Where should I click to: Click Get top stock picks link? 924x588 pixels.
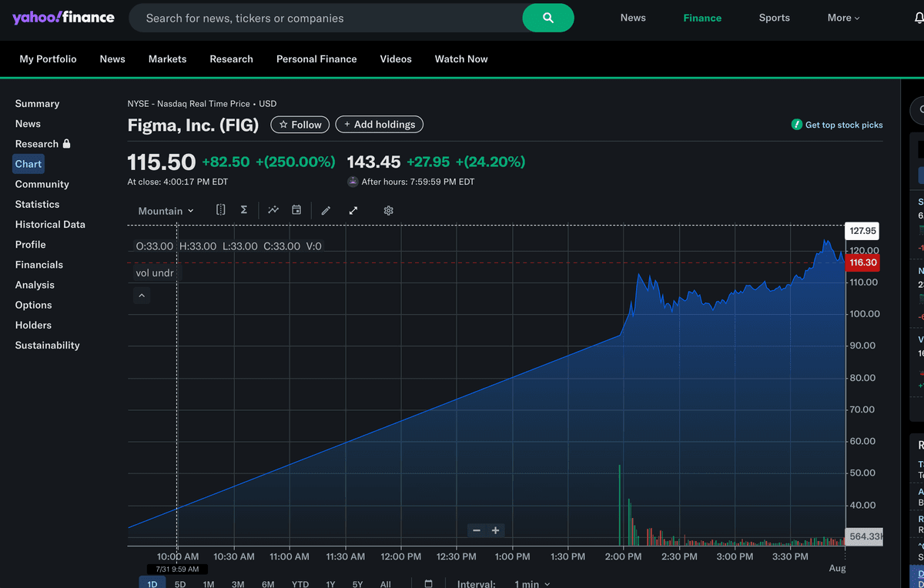[x=844, y=125]
